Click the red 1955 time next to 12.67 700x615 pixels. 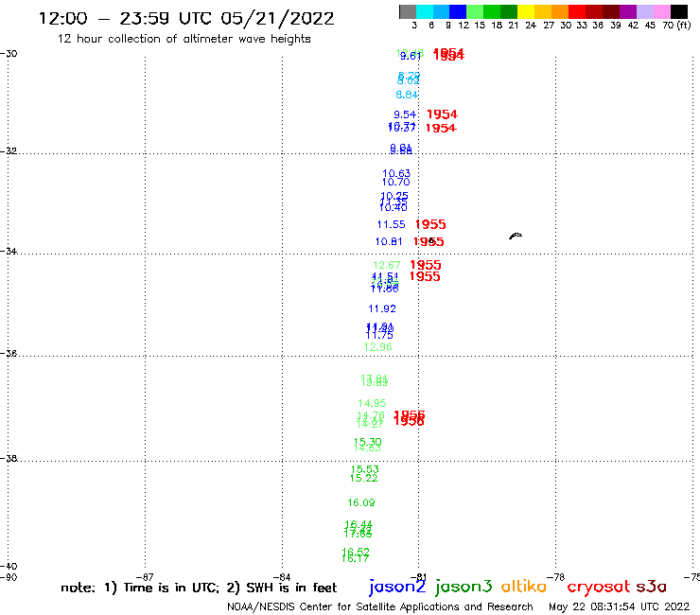point(426,265)
